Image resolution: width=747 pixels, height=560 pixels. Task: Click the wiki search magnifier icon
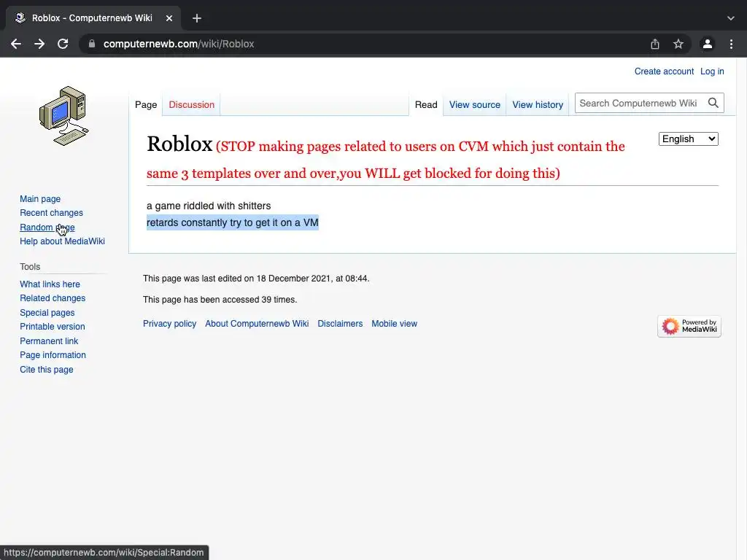pyautogui.click(x=713, y=103)
